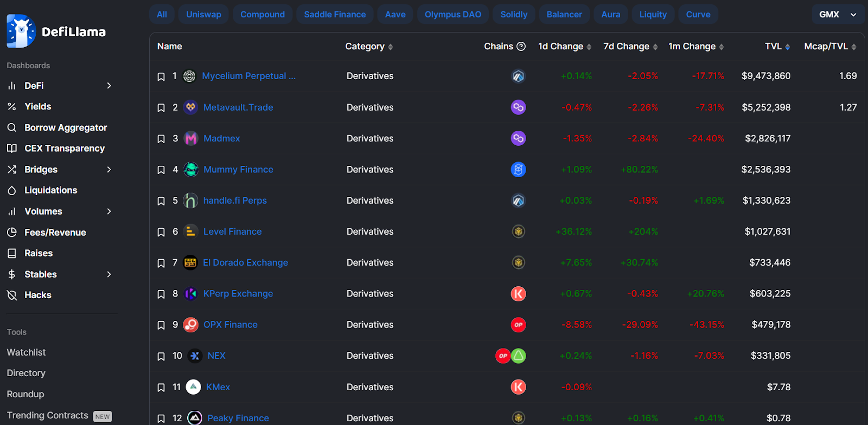Sort table by 7d Change

point(630,47)
